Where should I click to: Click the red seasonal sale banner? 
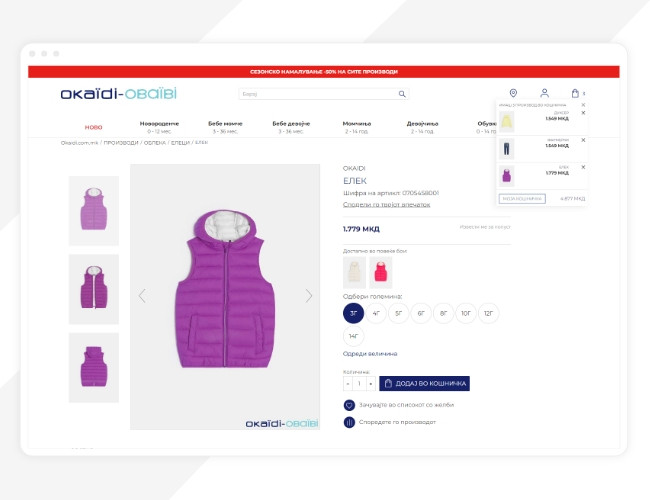[x=324, y=72]
